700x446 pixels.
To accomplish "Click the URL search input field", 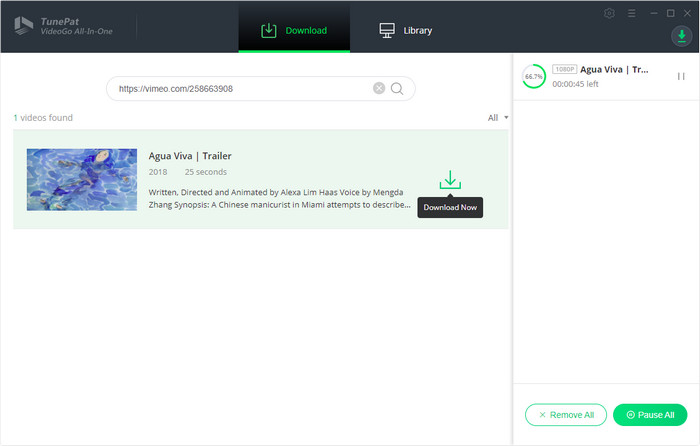I will [x=261, y=88].
